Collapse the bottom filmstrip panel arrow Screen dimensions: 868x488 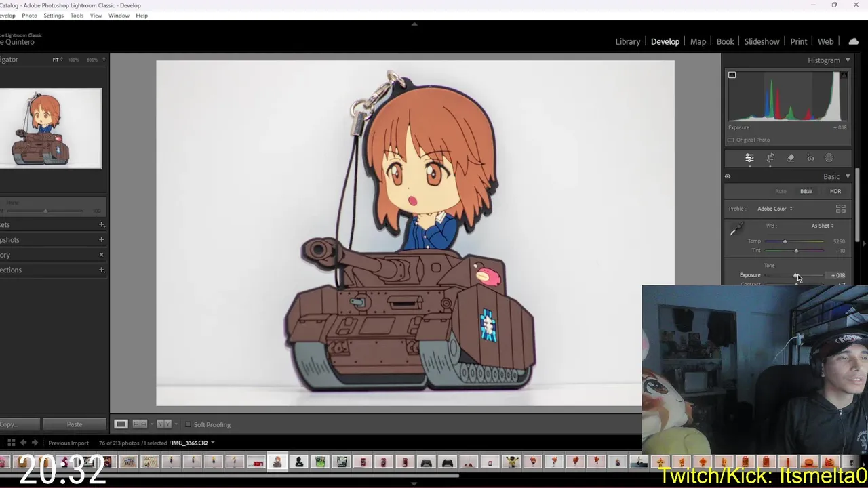414,484
